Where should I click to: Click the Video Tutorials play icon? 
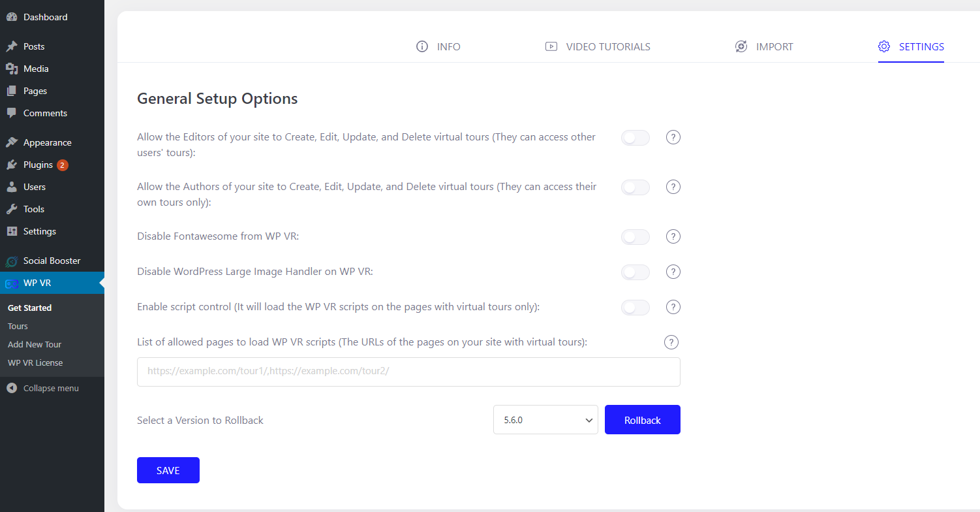click(x=551, y=46)
